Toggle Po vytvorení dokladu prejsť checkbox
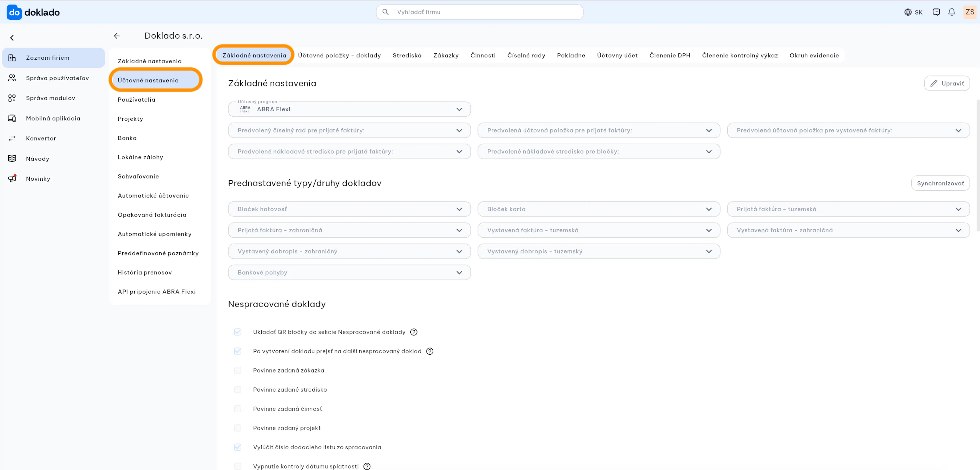Screen dimensions: 980x470 238,351
